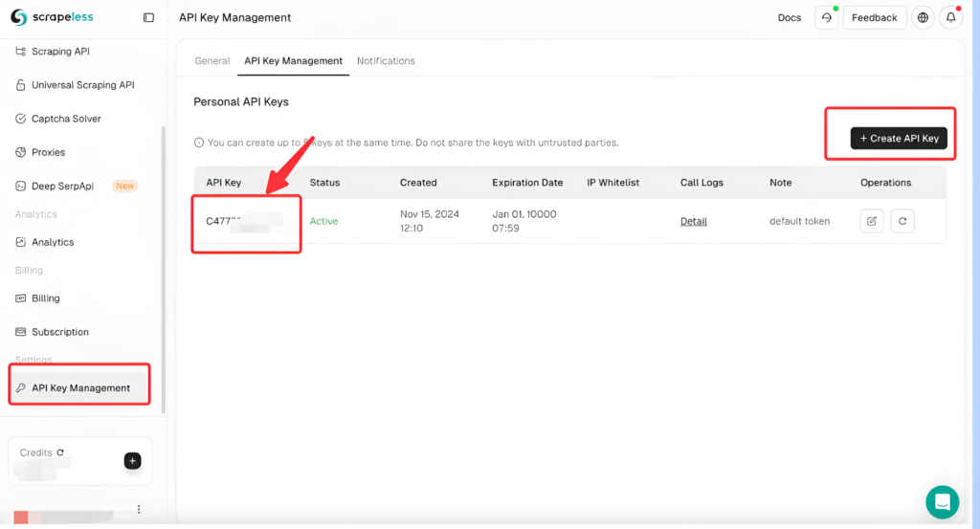Add credits with plus button
The image size is (980, 529).
[x=132, y=461]
